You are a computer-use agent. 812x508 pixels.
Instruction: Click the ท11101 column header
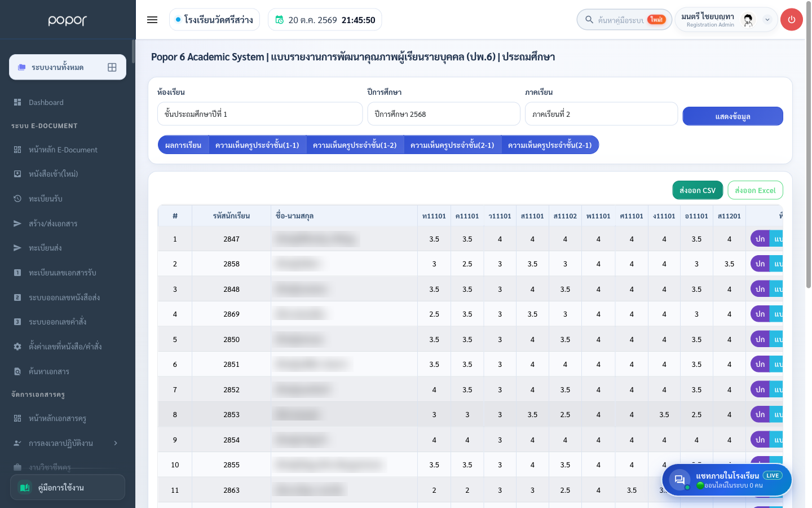tap(434, 216)
